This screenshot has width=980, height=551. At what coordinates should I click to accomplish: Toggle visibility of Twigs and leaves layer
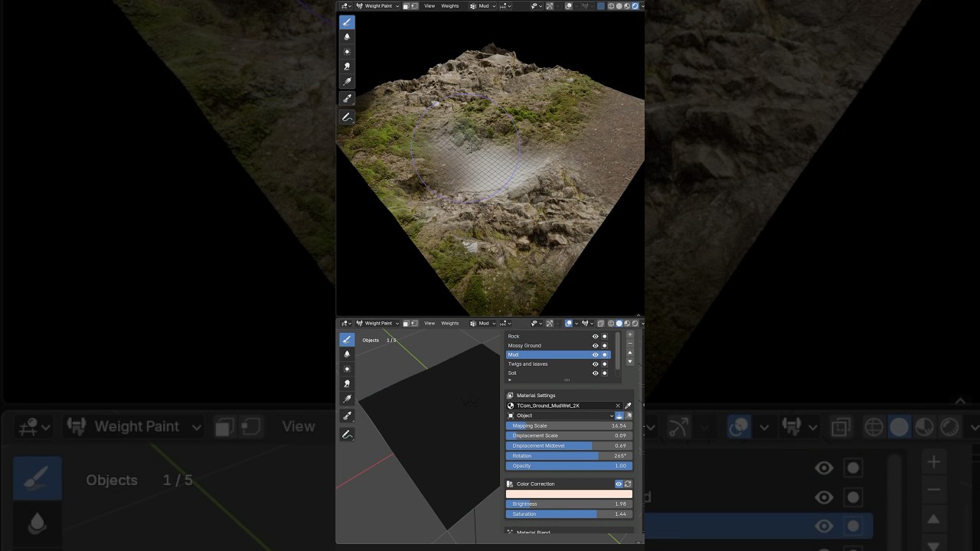point(595,364)
